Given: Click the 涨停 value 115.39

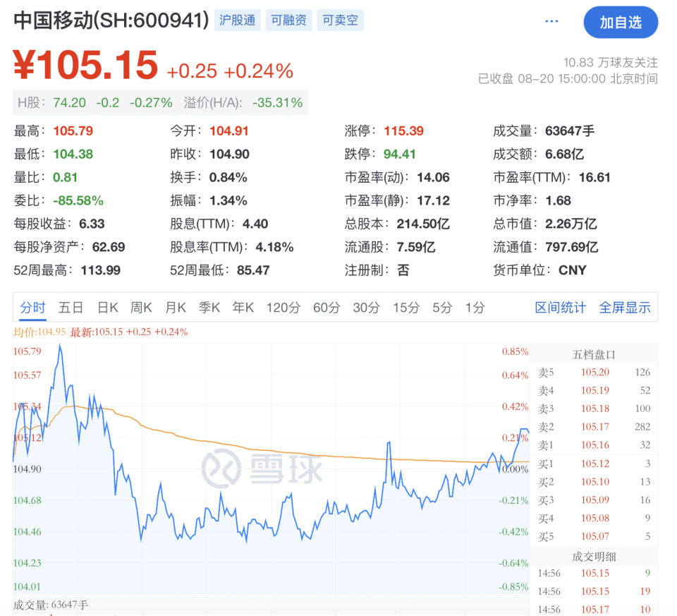Looking at the screenshot, I should [x=403, y=131].
